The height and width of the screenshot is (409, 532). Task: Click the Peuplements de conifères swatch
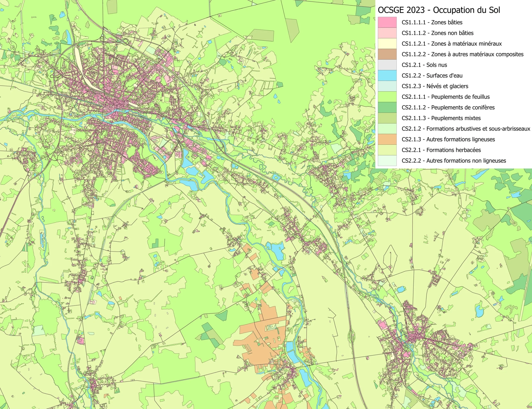click(x=387, y=107)
